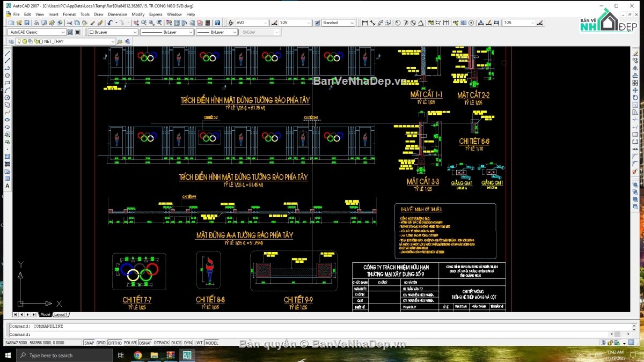Click the Dimension Style icon at the toolbar's right end
The width and height of the screenshot is (644, 362).
click(541, 23)
